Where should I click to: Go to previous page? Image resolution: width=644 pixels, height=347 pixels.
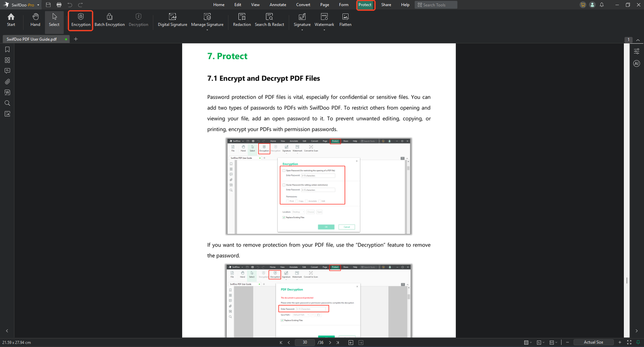coord(289,343)
